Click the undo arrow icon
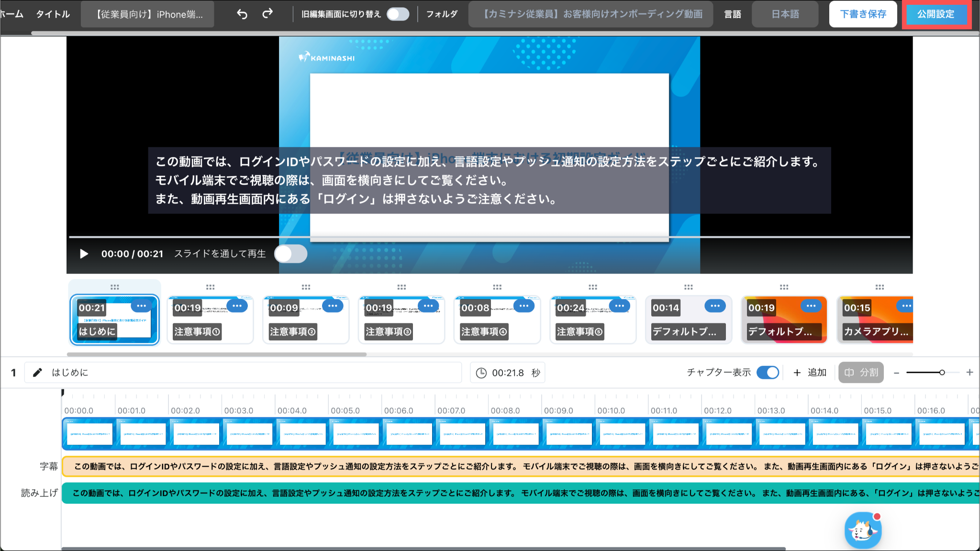The height and width of the screenshot is (551, 980). point(242,14)
